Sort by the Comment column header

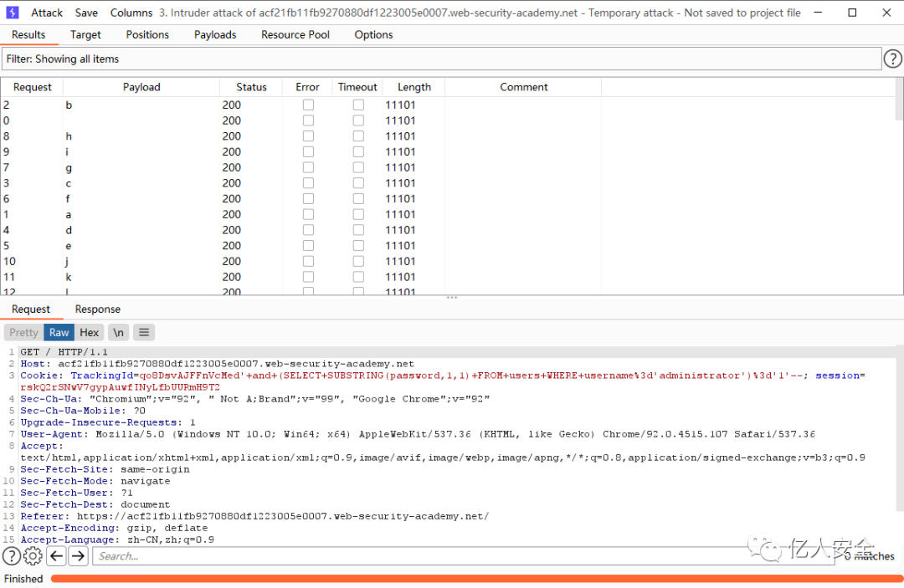pos(523,87)
